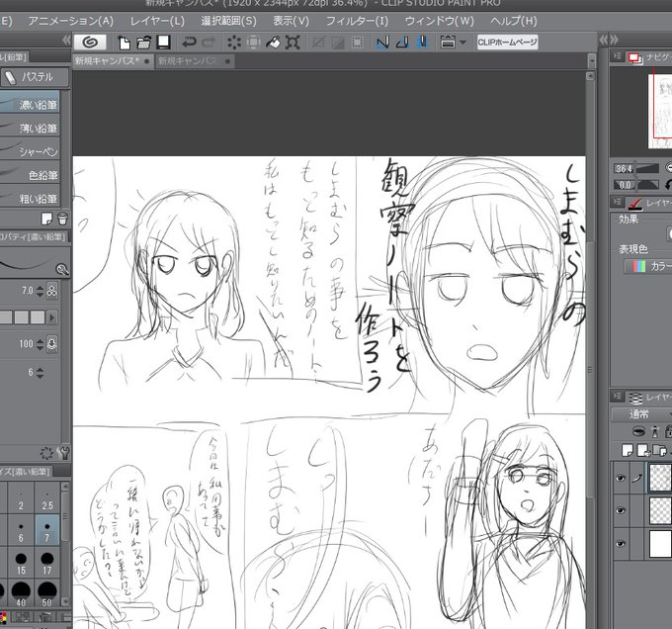Viewport: 672px width, 629px height.
Task: Choose the シャーペン mechanical pencil brush
Action: (x=30, y=150)
